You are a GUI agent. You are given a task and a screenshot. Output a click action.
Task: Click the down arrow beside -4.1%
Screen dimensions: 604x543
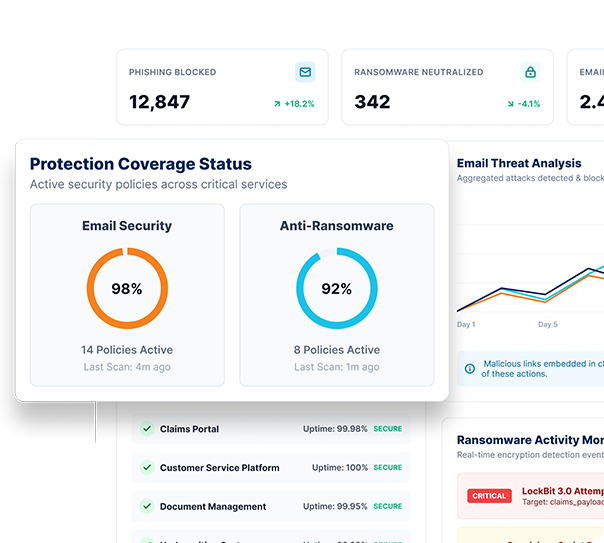coord(510,104)
